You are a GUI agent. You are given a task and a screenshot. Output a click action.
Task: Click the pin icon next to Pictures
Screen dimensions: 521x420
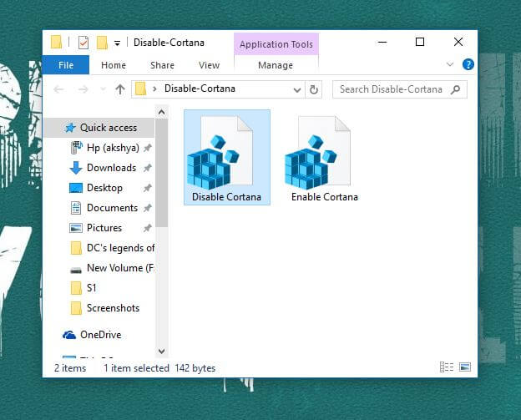(148, 228)
